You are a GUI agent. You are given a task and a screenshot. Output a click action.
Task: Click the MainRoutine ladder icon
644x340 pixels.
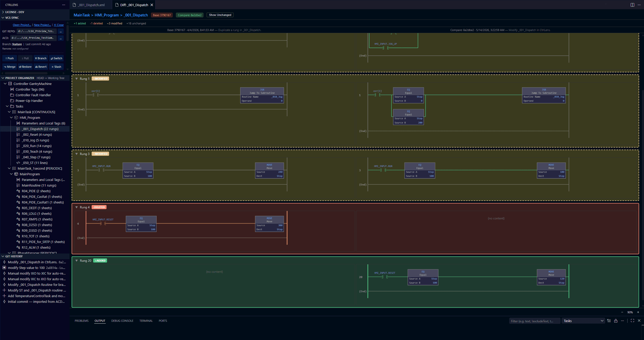tap(18, 185)
